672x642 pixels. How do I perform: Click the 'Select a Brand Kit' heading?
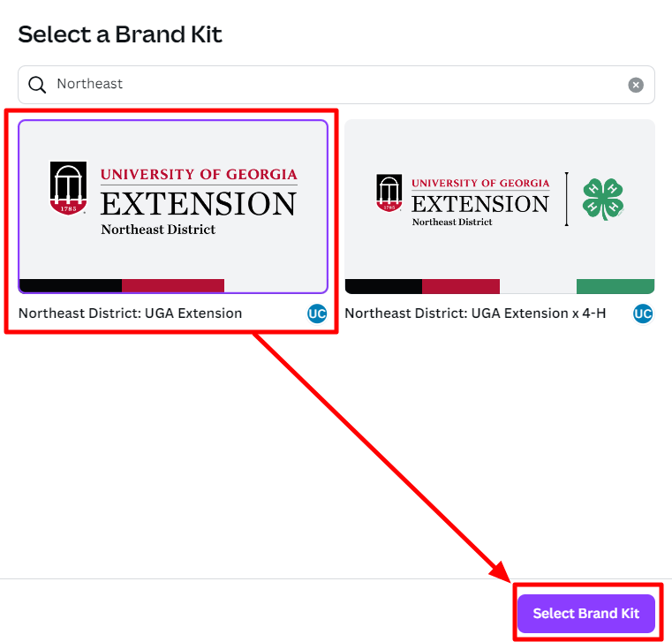[x=120, y=34]
